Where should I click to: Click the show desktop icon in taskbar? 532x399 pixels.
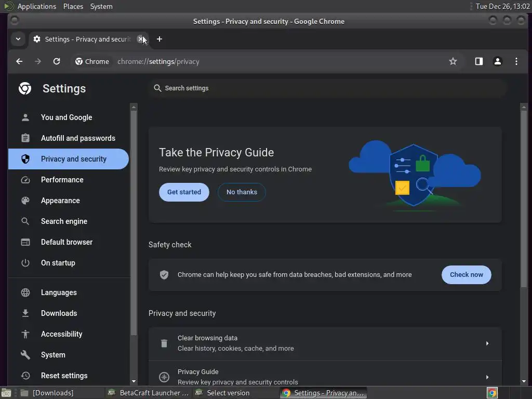click(x=6, y=393)
